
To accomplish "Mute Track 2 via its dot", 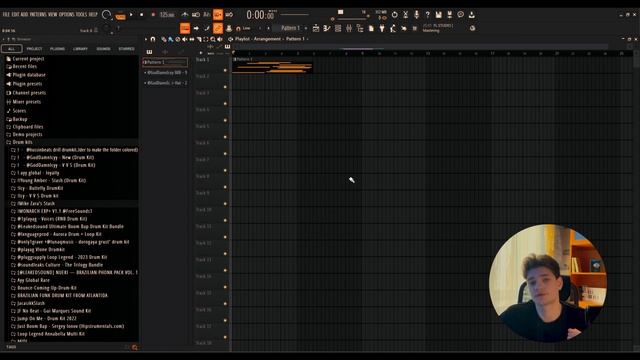I will 225,87.
